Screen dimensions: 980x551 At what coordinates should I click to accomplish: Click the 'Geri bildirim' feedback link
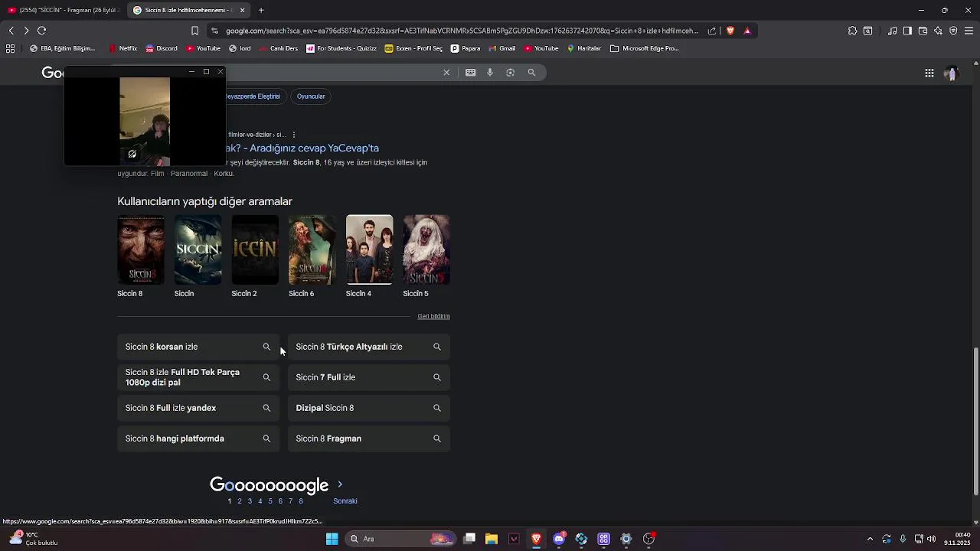433,316
